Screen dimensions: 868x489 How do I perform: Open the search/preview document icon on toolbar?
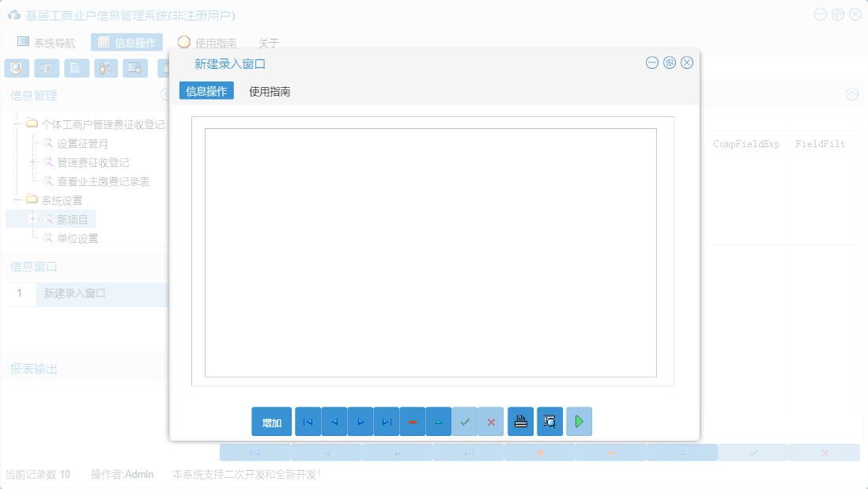pyautogui.click(x=17, y=67)
